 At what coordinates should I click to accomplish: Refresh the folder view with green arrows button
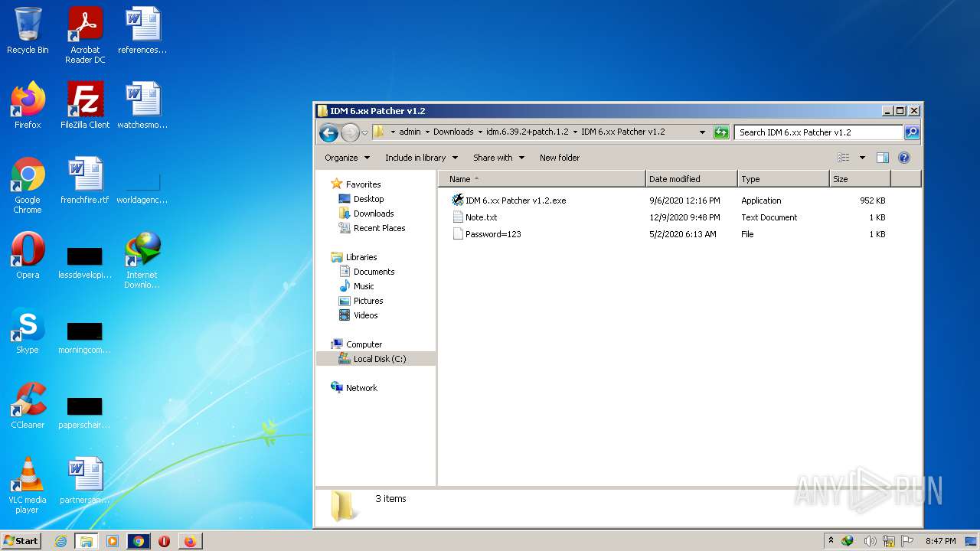[721, 132]
